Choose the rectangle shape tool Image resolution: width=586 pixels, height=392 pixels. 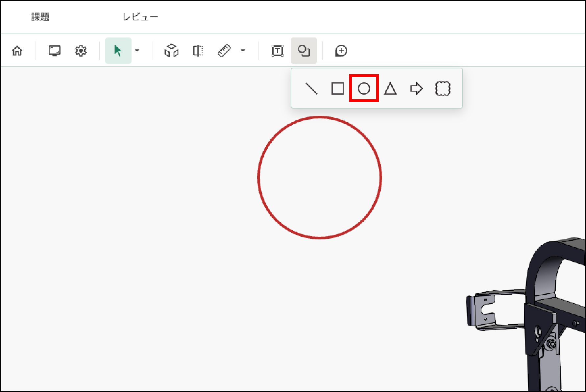[338, 88]
